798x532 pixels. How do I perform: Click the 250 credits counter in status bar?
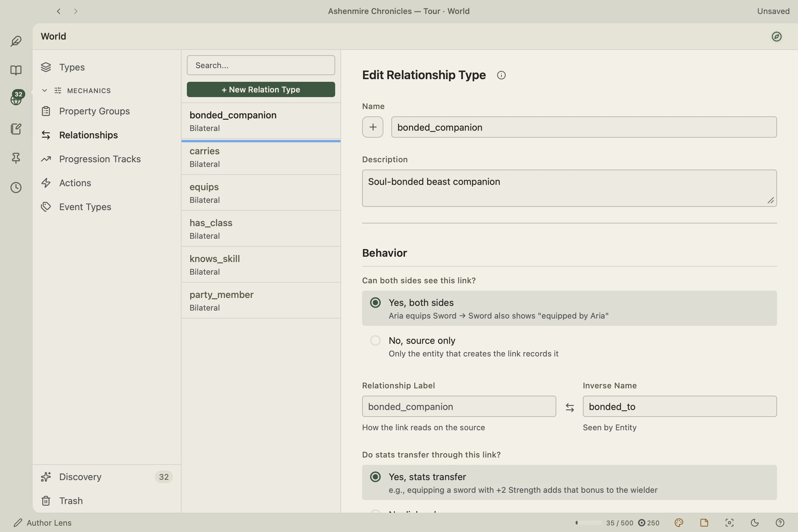[x=649, y=522]
